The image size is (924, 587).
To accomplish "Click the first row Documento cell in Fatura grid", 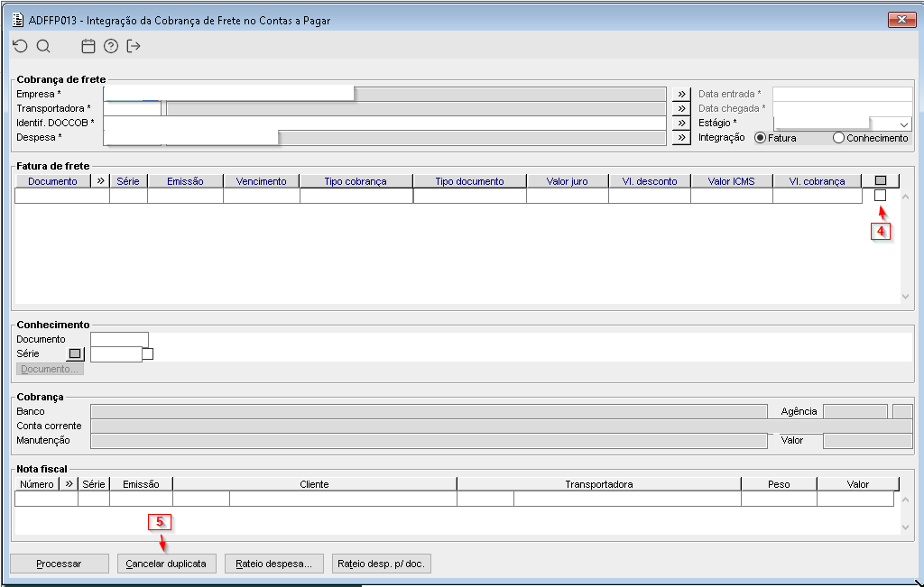I will click(62, 196).
